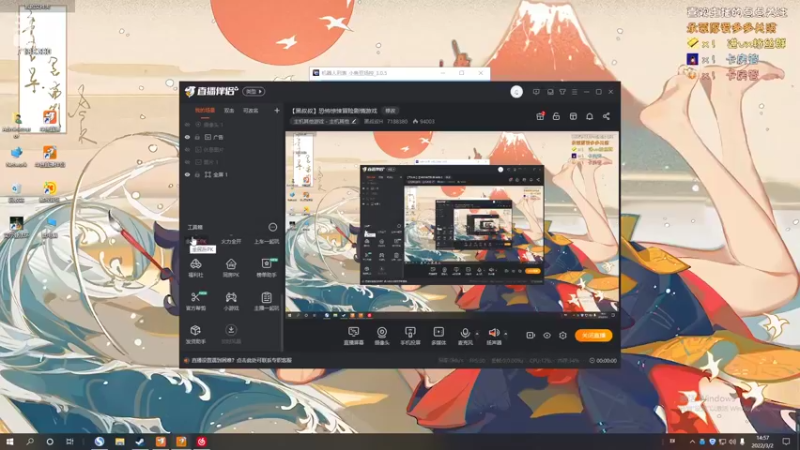
Task: Expand the microphone options arrow
Action: 477,334
